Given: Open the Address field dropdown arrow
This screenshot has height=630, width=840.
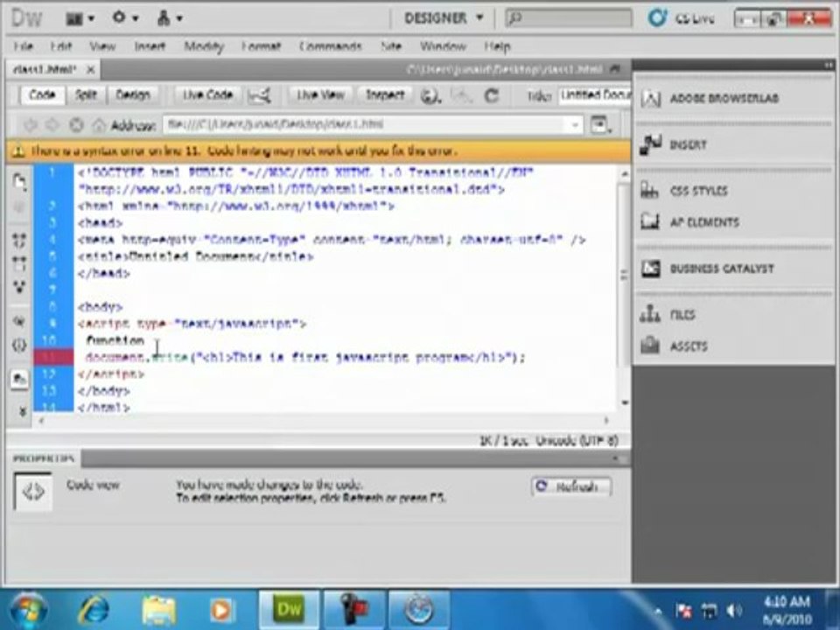Looking at the screenshot, I should [575, 125].
